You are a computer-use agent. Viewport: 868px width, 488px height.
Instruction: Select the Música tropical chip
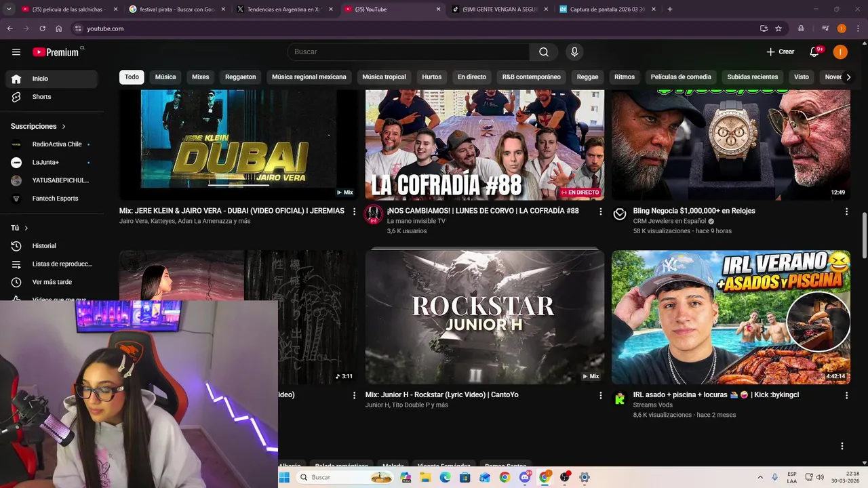384,77
